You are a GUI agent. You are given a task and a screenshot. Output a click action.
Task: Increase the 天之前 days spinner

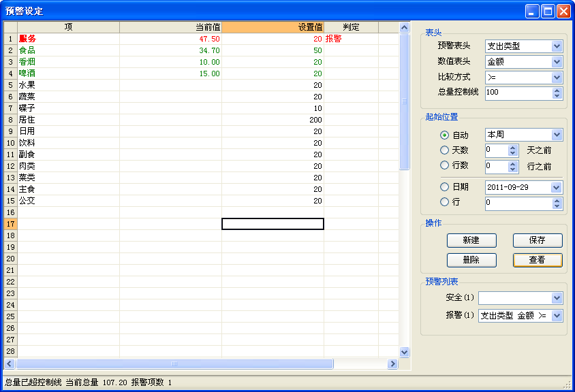click(x=512, y=148)
